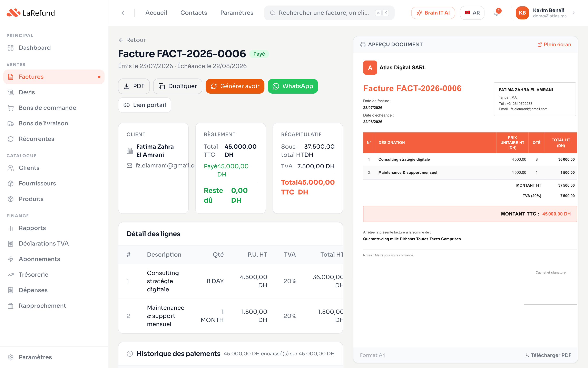
Task: Click the Trésorerie trend icon
Action: (x=10, y=275)
